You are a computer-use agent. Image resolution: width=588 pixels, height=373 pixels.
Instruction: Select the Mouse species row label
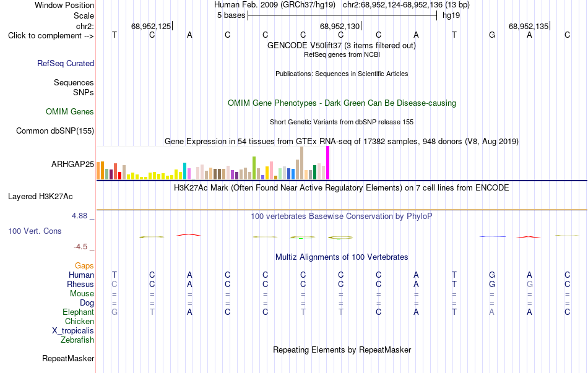click(82, 294)
